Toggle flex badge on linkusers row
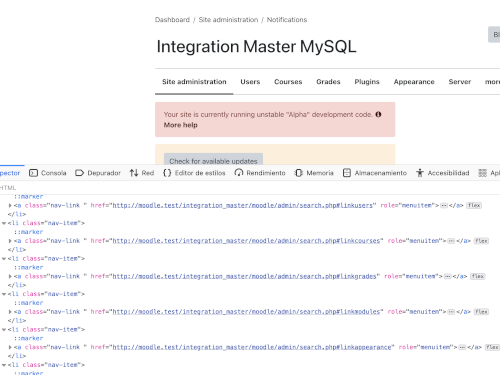Screen dimensions: 500x375 click(x=474, y=205)
